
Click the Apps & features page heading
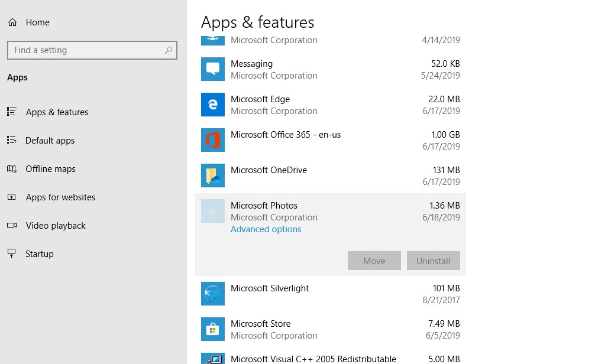point(258,22)
